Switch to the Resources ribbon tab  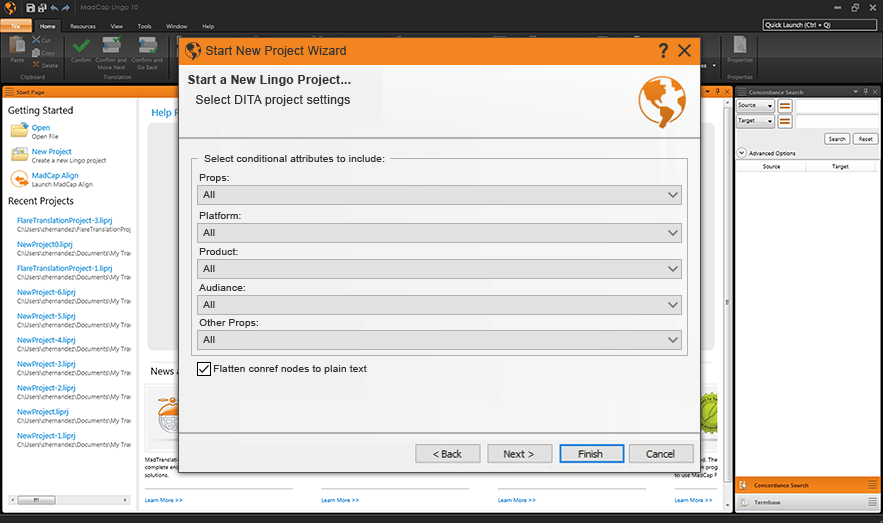(x=83, y=26)
